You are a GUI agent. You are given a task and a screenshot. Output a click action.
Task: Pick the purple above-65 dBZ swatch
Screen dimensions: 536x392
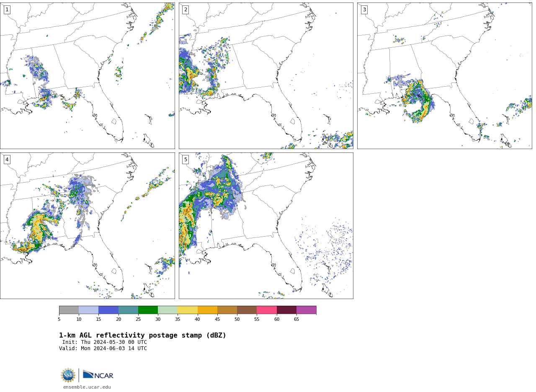point(306,310)
